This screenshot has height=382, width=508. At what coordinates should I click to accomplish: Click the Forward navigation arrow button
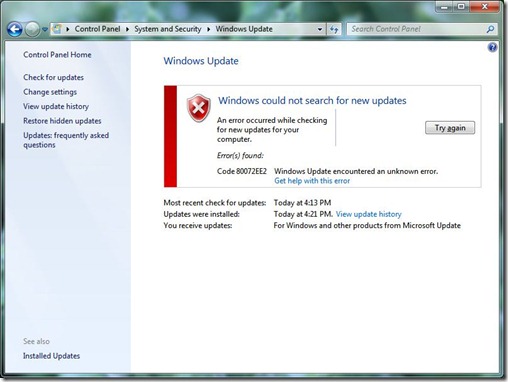(x=32, y=29)
